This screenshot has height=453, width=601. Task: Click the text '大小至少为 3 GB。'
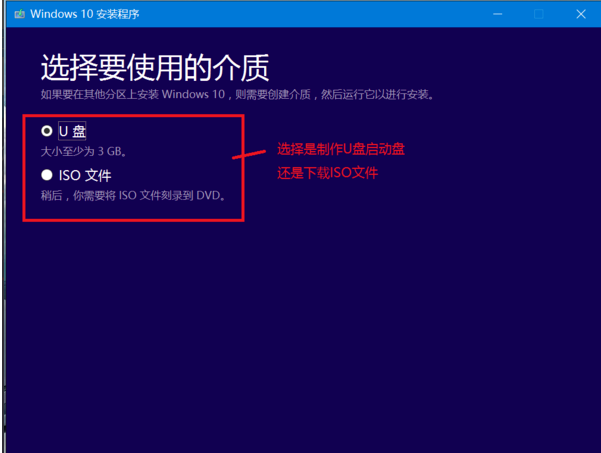point(84,151)
